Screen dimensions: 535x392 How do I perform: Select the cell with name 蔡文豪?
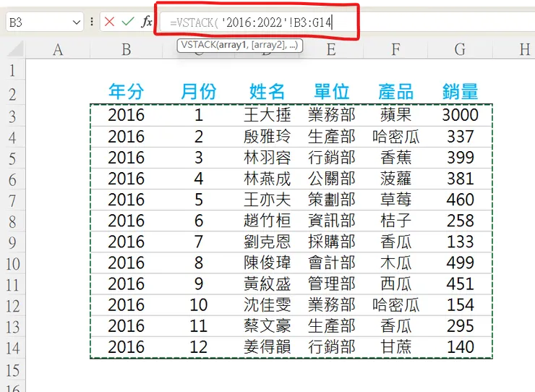coord(267,326)
